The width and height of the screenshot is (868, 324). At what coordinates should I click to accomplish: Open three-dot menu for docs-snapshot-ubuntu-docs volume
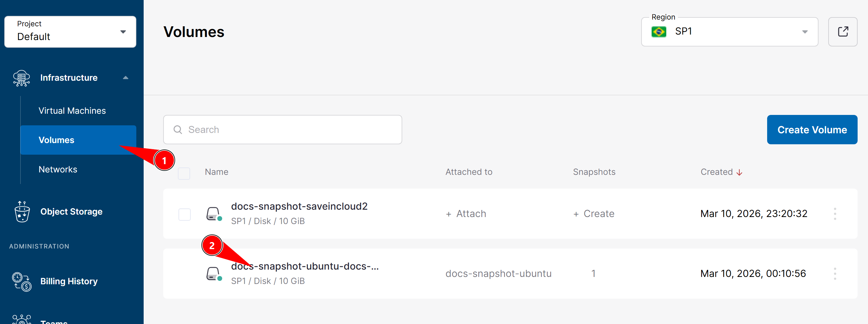[835, 274]
